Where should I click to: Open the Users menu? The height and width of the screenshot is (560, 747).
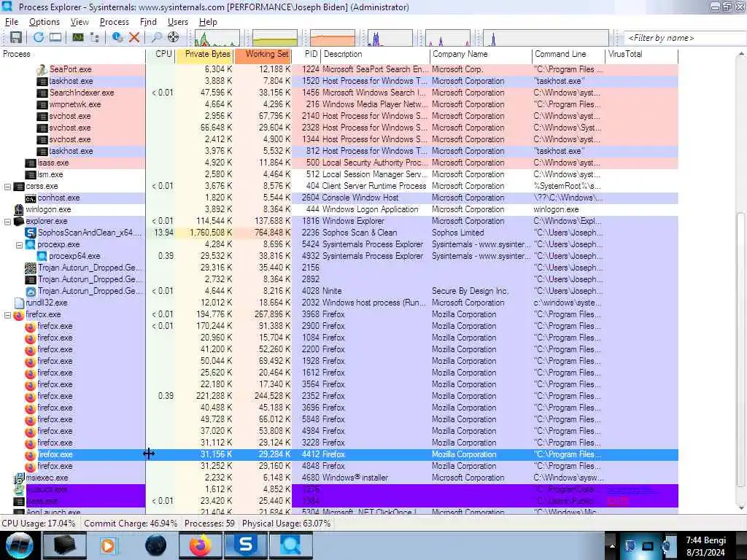(178, 22)
